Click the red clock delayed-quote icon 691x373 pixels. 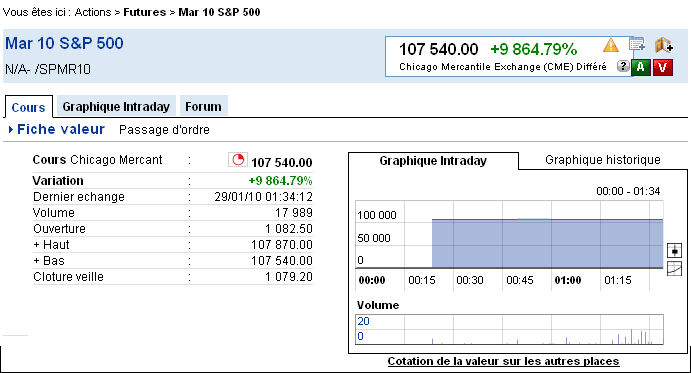click(x=238, y=160)
